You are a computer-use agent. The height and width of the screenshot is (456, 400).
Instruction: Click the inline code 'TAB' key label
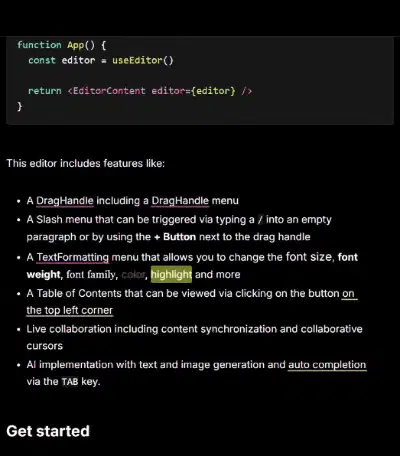(x=70, y=382)
